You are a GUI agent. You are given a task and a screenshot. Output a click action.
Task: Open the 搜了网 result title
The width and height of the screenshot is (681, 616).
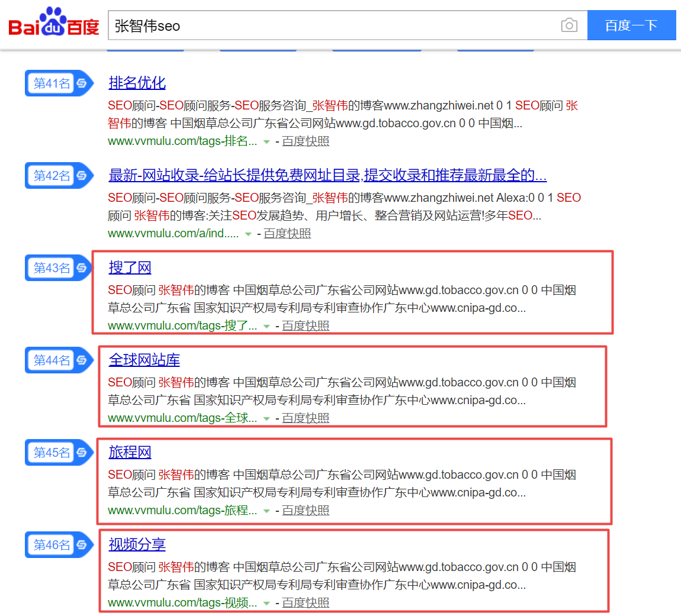click(130, 268)
